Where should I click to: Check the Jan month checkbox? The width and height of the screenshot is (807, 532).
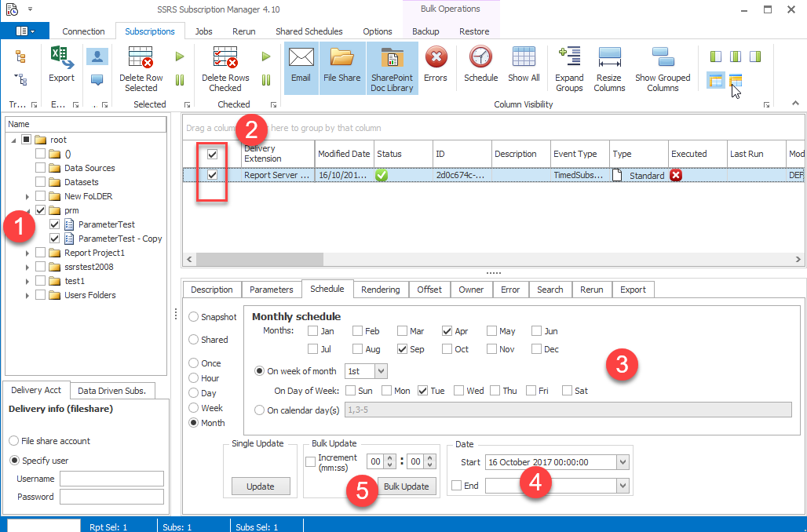pos(312,331)
